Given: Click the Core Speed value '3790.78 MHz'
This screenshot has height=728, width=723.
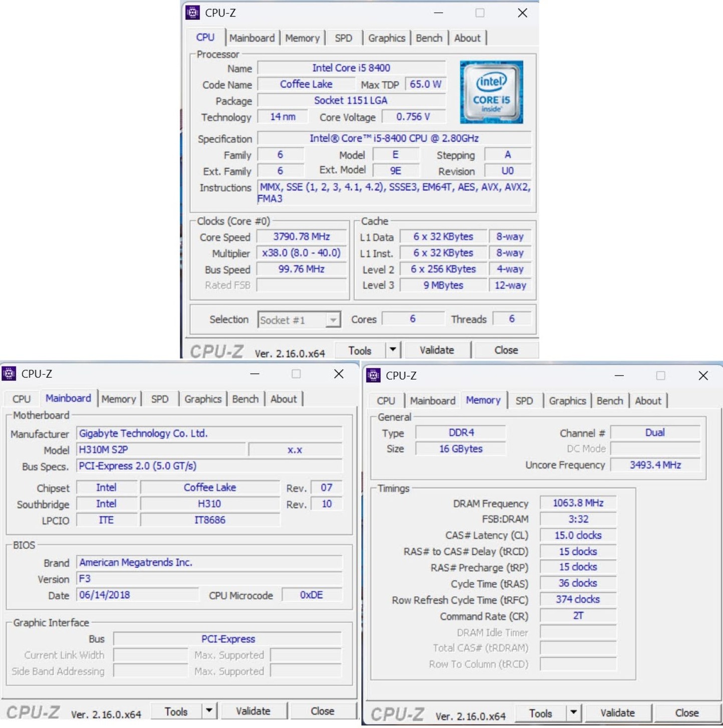Looking at the screenshot, I should pos(302,236).
